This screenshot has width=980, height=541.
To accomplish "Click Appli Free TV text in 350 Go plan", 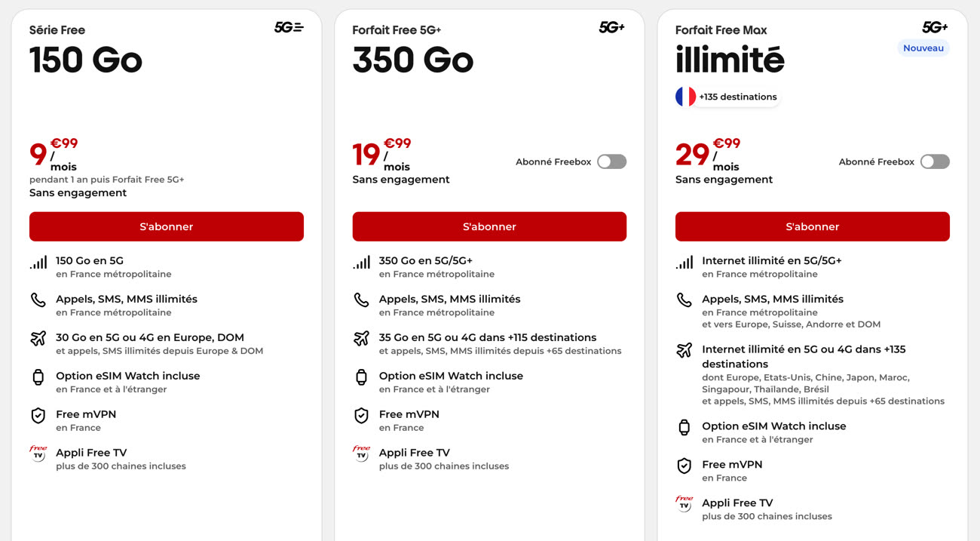I will coord(414,453).
